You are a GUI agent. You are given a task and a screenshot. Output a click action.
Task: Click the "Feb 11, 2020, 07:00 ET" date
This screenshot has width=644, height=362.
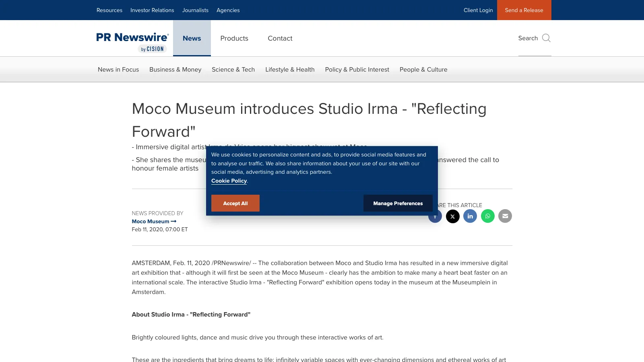[160, 230]
